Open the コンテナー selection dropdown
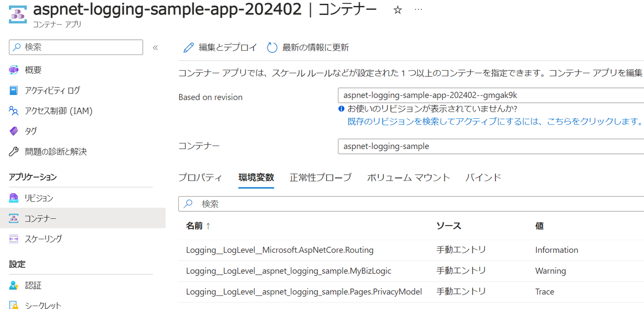This screenshot has width=644, height=309. pos(491,146)
